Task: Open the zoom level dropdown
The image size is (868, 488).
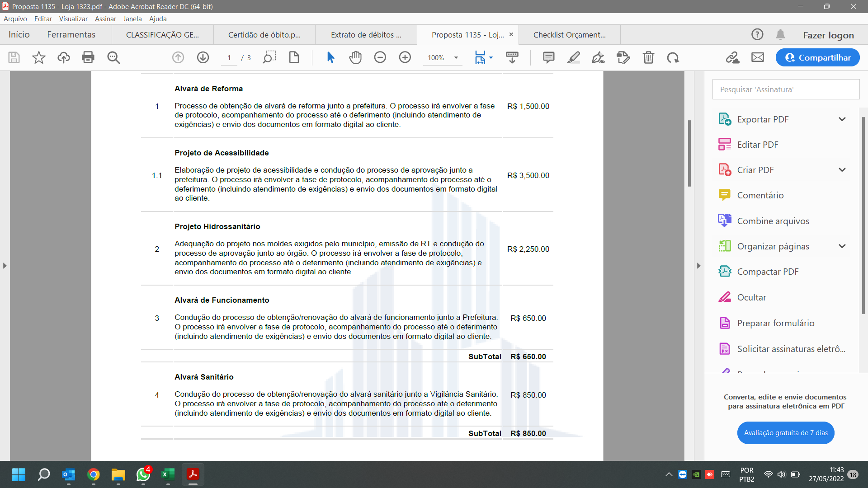Action: (x=456, y=58)
